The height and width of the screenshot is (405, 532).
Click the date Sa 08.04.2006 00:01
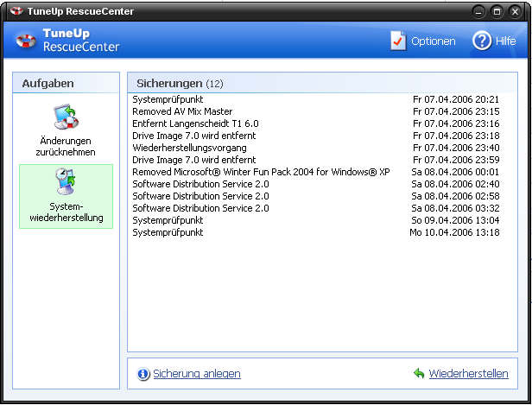(455, 172)
